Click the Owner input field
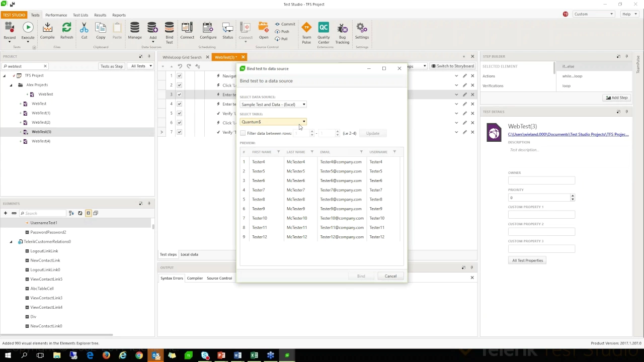The height and width of the screenshot is (362, 644). 541,180
